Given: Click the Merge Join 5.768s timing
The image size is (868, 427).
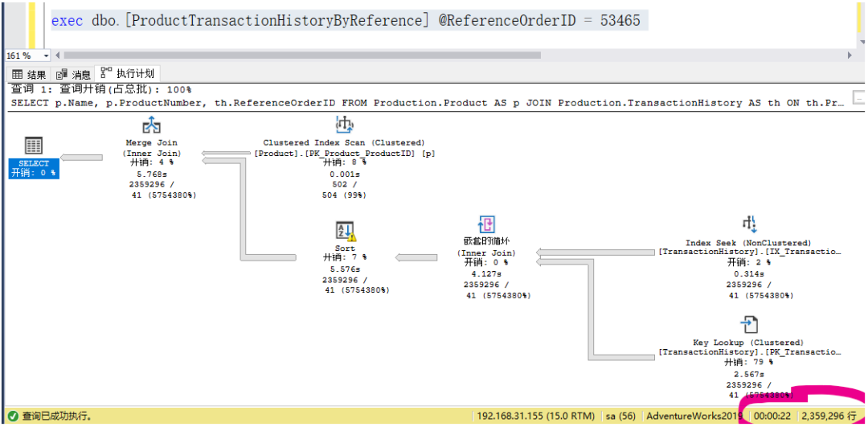Looking at the screenshot, I should [152, 174].
